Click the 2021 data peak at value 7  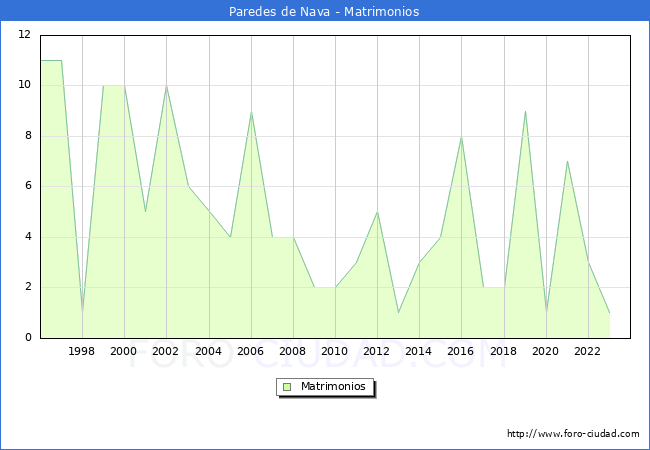coord(567,162)
